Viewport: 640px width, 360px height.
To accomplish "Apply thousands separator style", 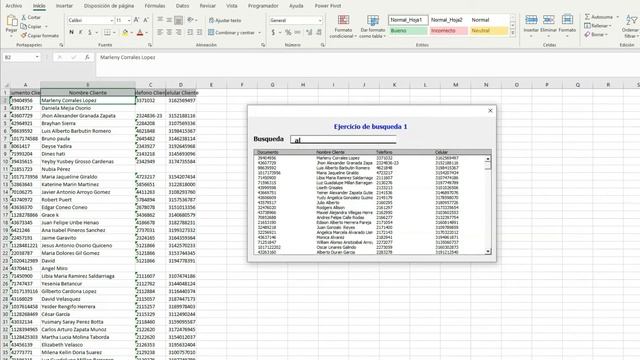I will click(x=298, y=32).
